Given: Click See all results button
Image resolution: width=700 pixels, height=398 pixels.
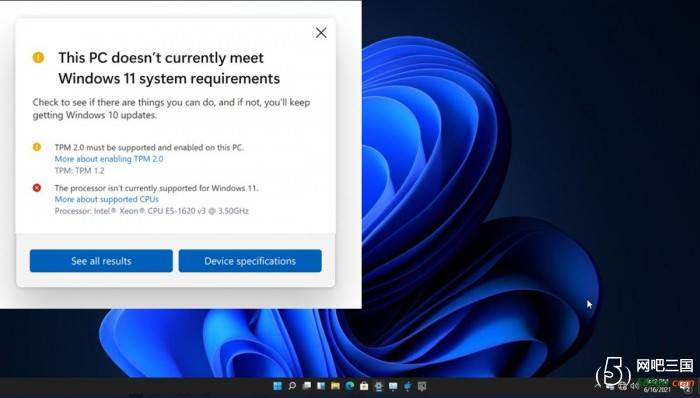Looking at the screenshot, I should 101,261.
